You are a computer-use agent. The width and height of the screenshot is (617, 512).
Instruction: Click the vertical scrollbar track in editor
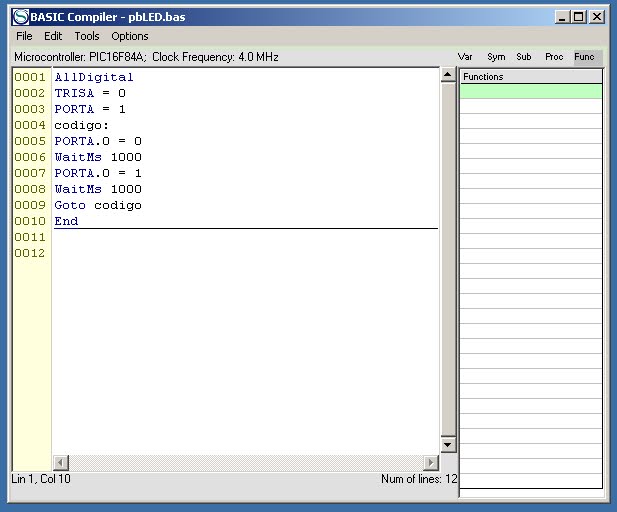point(448,259)
